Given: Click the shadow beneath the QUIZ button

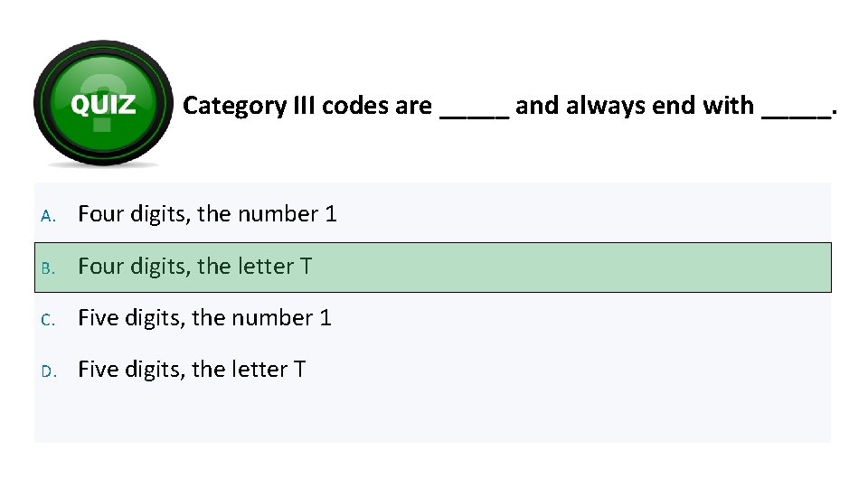Looking at the screenshot, I should pos(102,164).
